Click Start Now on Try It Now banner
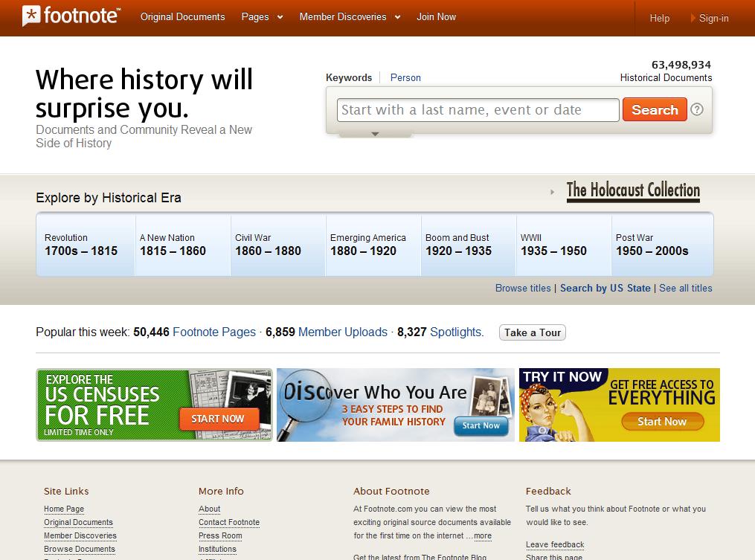This screenshot has height=560, width=755. (662, 422)
